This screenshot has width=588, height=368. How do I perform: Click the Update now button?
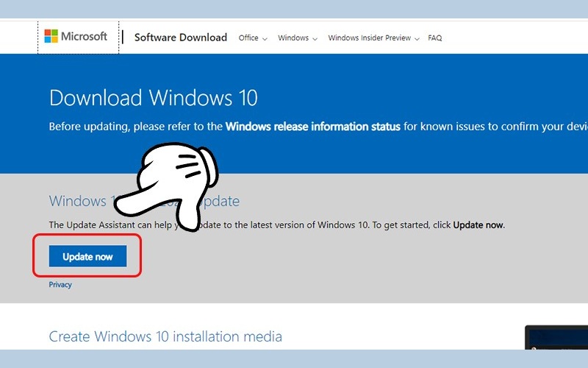click(x=87, y=256)
